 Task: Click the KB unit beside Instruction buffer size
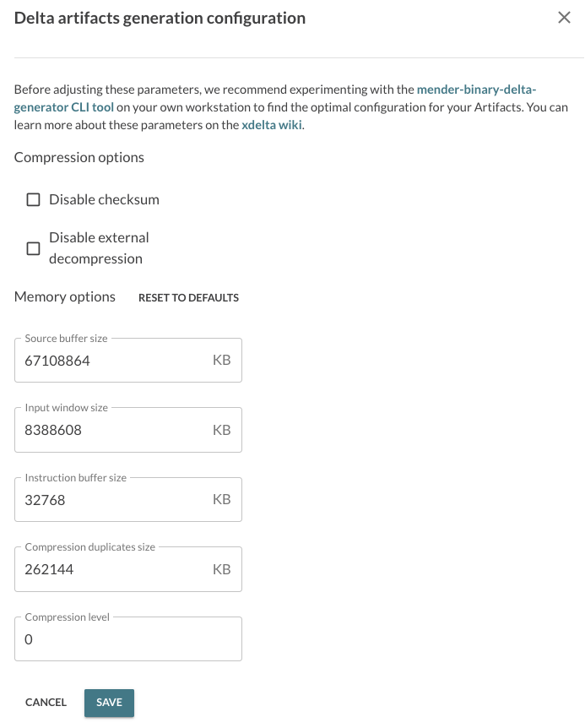pos(221,500)
